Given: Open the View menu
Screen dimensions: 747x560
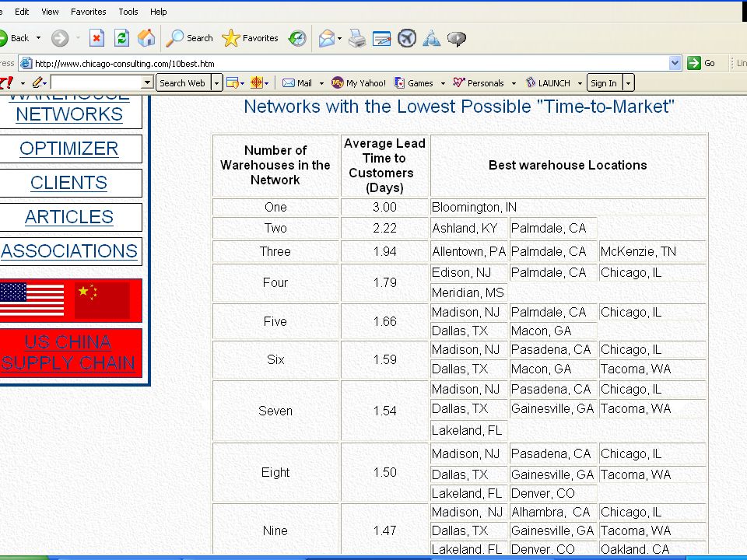Looking at the screenshot, I should click(50, 12).
